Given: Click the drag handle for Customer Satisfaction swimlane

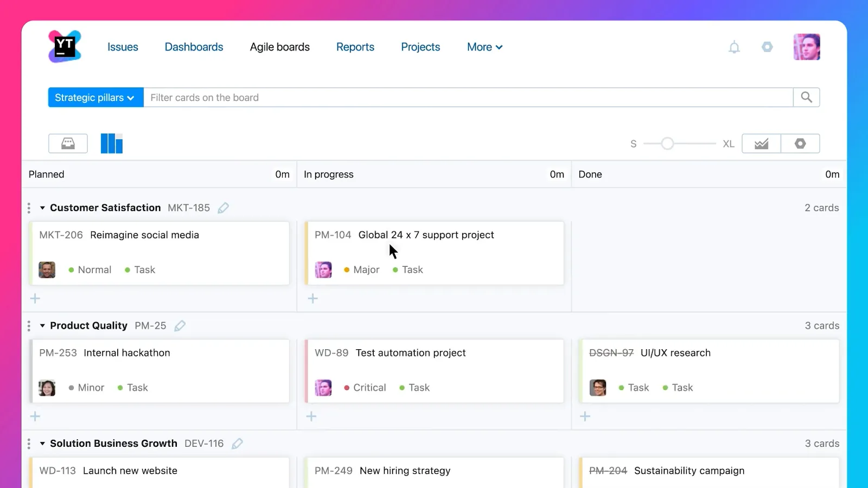Looking at the screenshot, I should (x=29, y=208).
